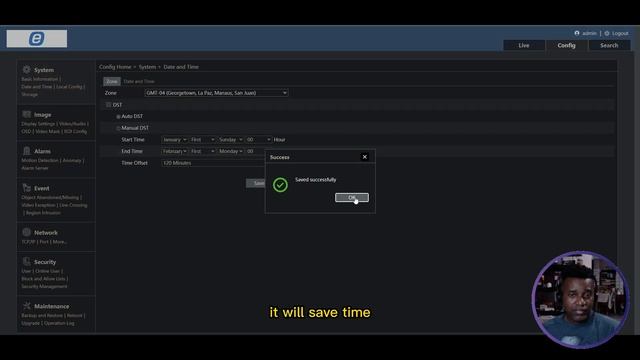Click the green checkmark icon in Success dialog

pos(280,185)
